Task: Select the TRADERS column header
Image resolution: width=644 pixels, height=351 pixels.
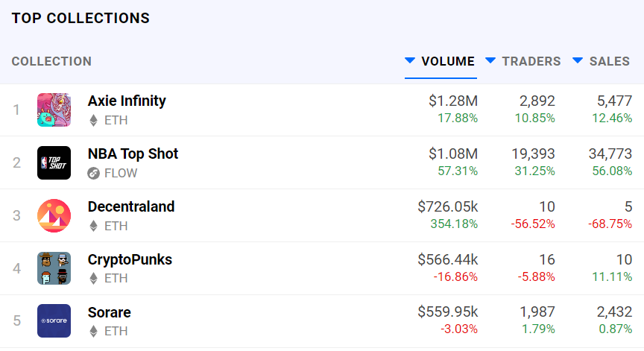Action: tap(531, 61)
